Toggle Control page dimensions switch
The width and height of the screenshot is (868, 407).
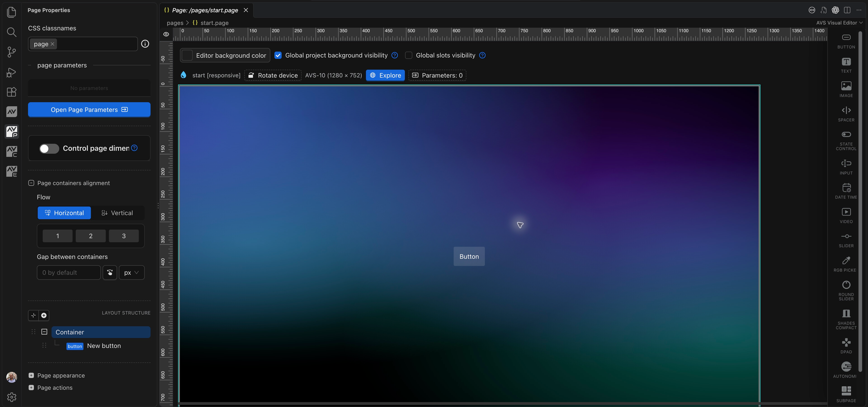(49, 149)
